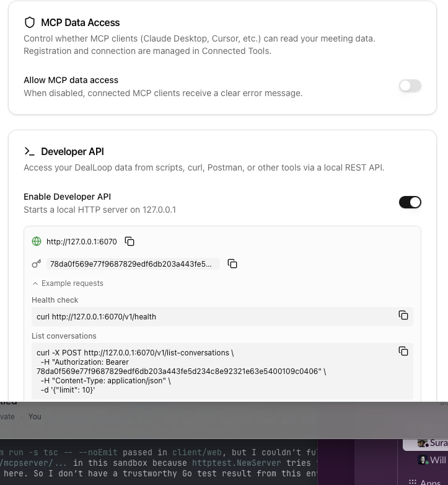Viewport: 448px width, 485px height.
Task: Copy the API key token
Action: [232, 264]
